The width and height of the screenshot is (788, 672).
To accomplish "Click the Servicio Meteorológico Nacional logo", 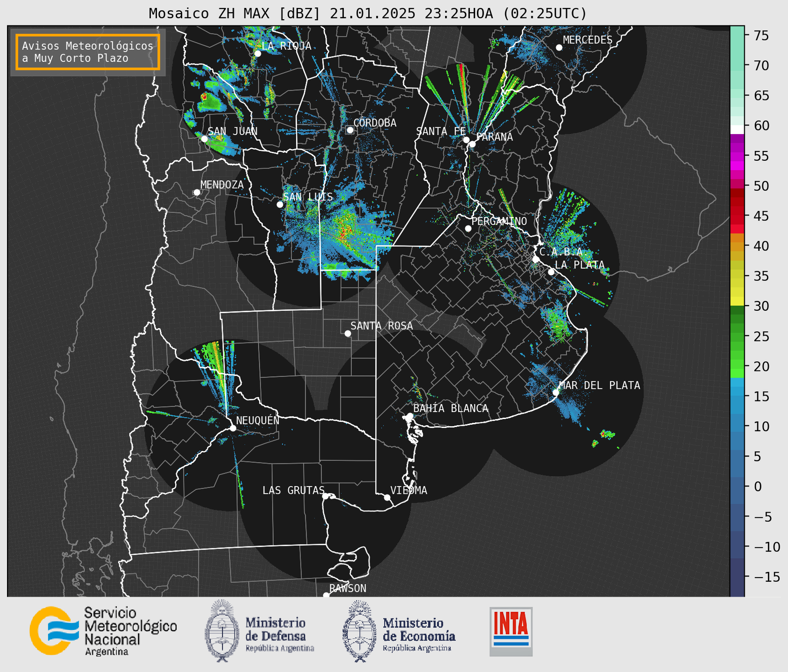I will [103, 631].
